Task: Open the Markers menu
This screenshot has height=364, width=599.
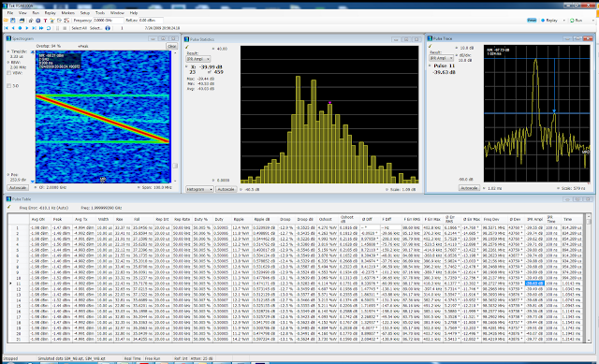Action: pyautogui.click(x=67, y=12)
